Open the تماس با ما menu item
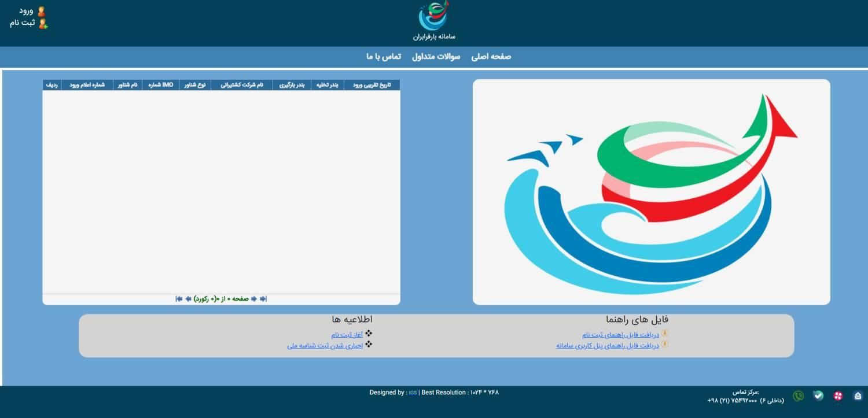 (x=384, y=57)
